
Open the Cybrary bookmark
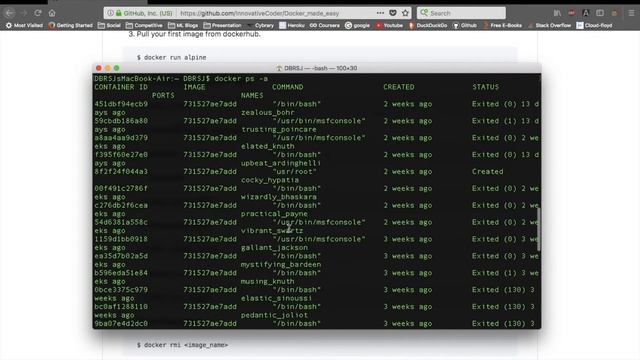click(x=260, y=25)
